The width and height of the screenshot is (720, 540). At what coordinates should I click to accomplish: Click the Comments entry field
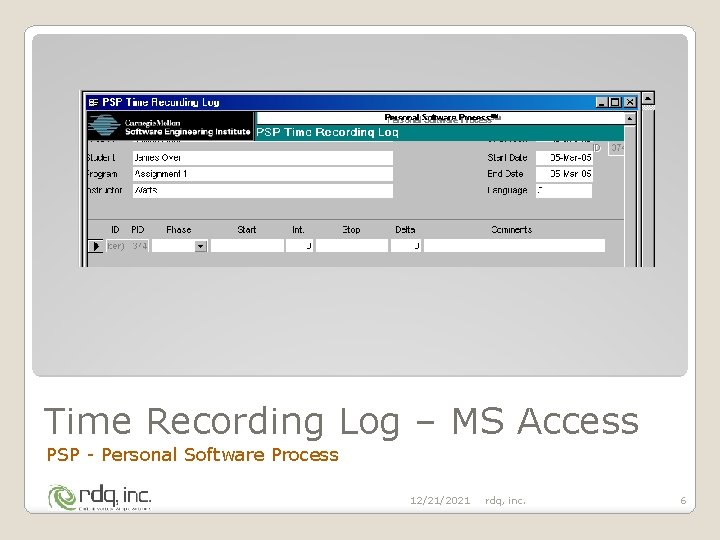(514, 246)
